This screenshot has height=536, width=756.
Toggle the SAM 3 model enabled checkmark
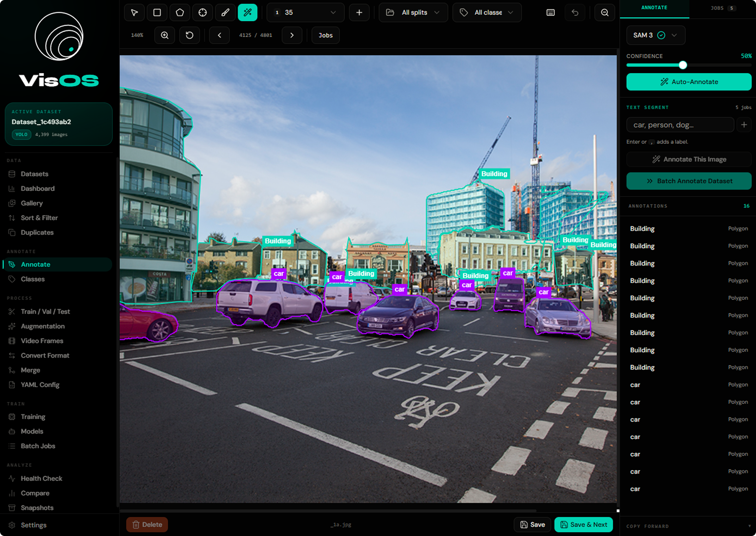[x=661, y=35]
